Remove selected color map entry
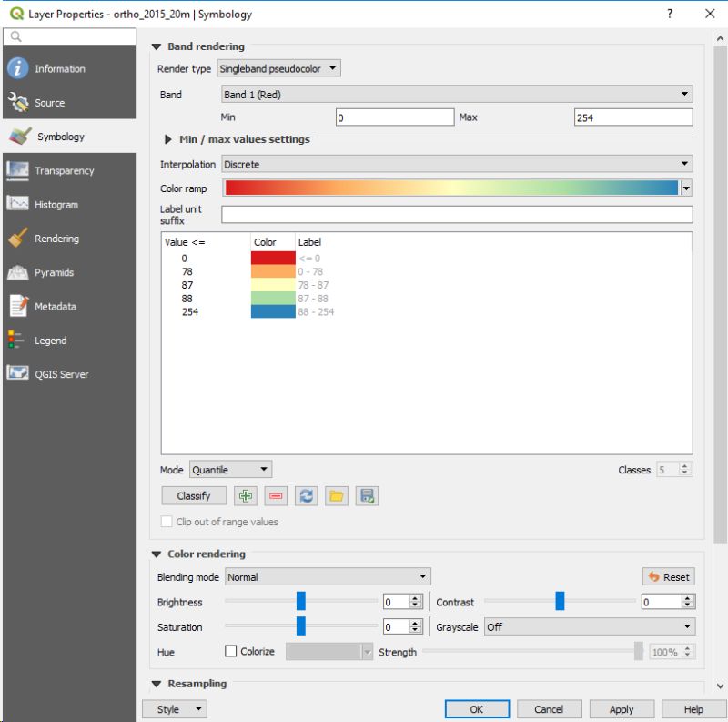This screenshot has width=728, height=722. click(x=276, y=495)
